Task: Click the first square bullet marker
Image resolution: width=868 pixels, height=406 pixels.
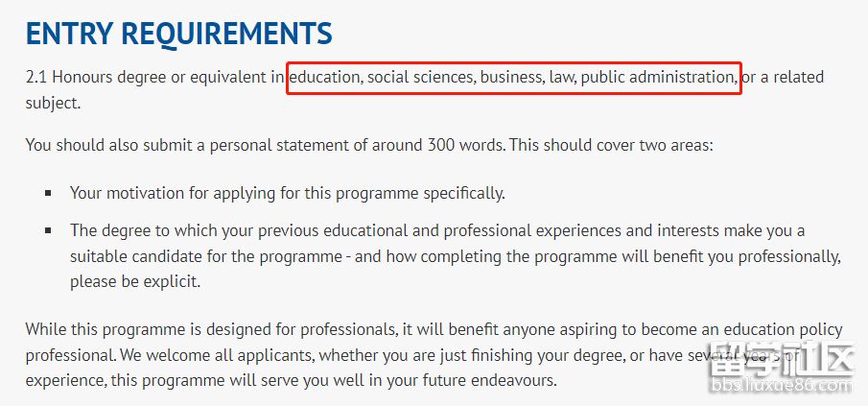Action: [48, 193]
